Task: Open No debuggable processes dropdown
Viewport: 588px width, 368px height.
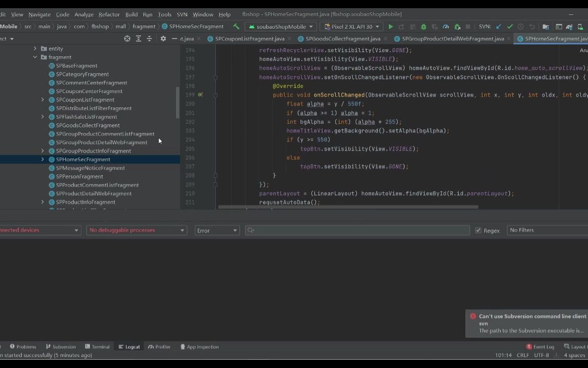Action: [x=136, y=230]
